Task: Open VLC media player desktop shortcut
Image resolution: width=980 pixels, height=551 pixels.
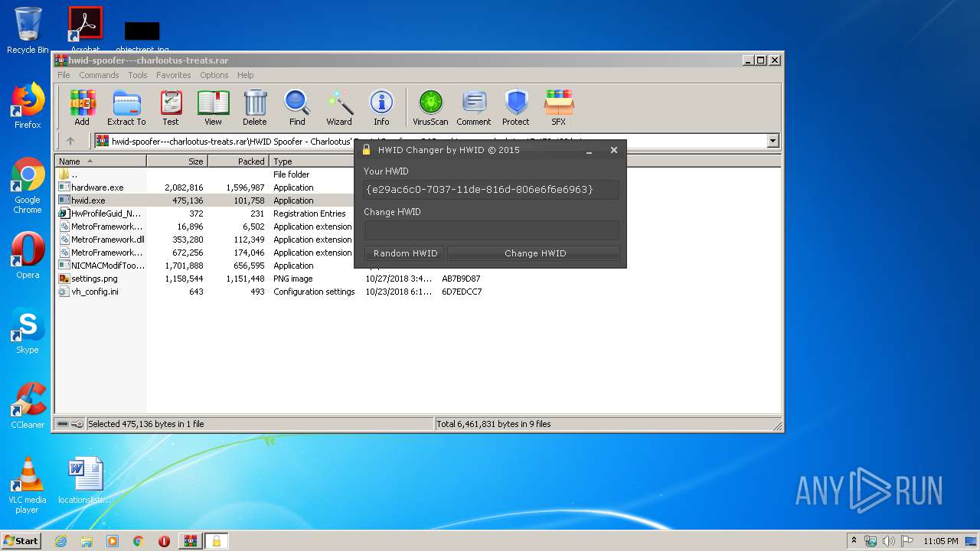Action: 28,485
